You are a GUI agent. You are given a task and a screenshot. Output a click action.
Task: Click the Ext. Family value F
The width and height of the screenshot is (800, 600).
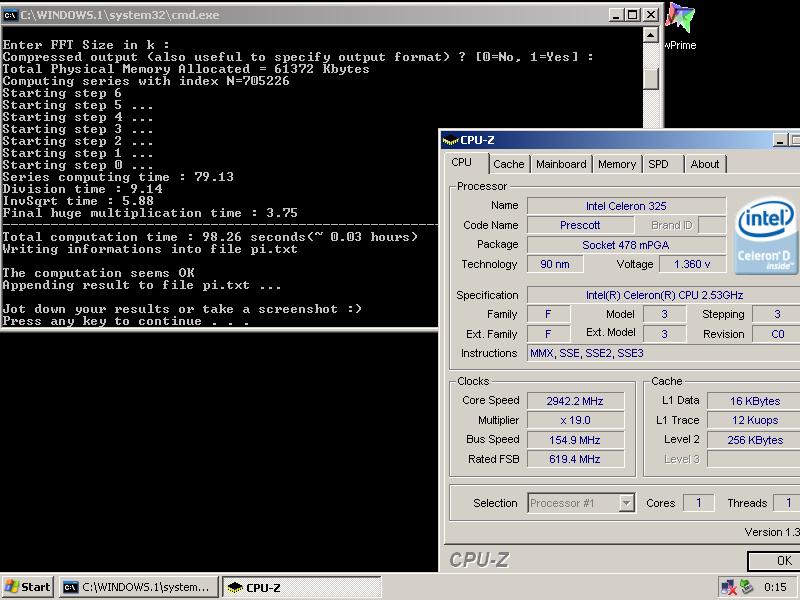tap(548, 334)
